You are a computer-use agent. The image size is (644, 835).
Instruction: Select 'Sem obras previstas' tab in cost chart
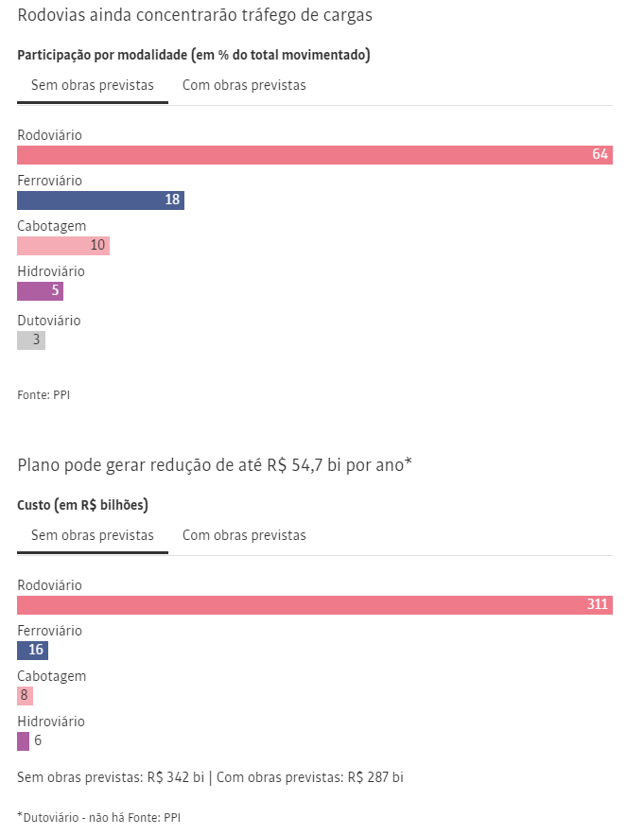click(92, 535)
